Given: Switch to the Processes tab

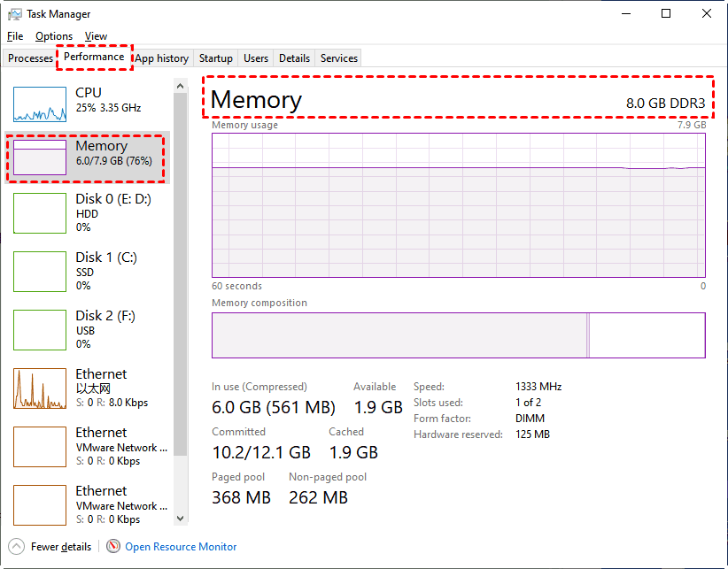Looking at the screenshot, I should click(x=31, y=58).
